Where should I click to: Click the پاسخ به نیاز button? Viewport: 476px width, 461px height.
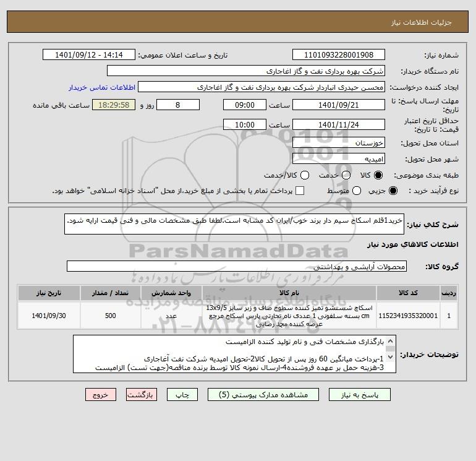pos(359,395)
